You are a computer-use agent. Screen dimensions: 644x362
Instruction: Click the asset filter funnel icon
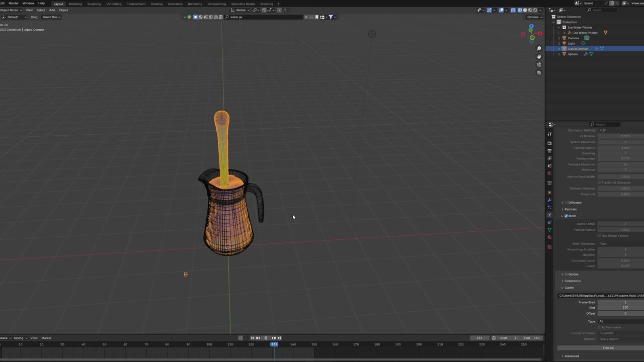coord(331,17)
